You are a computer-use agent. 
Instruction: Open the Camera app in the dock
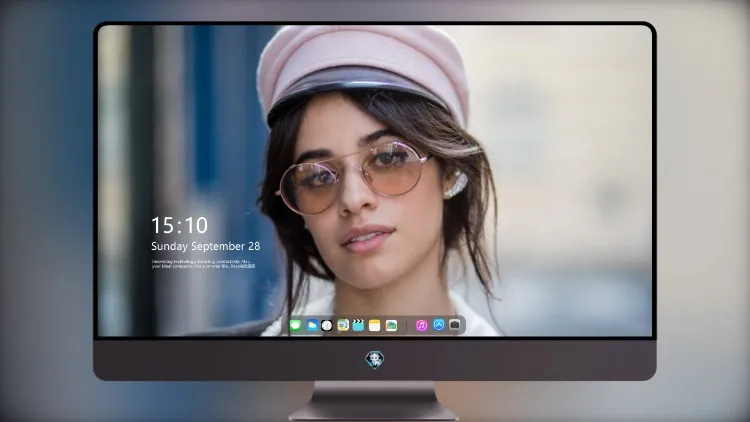pos(454,325)
